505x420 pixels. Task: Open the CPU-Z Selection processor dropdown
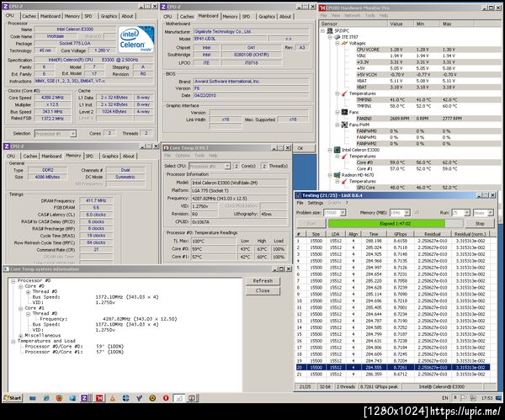click(x=73, y=133)
